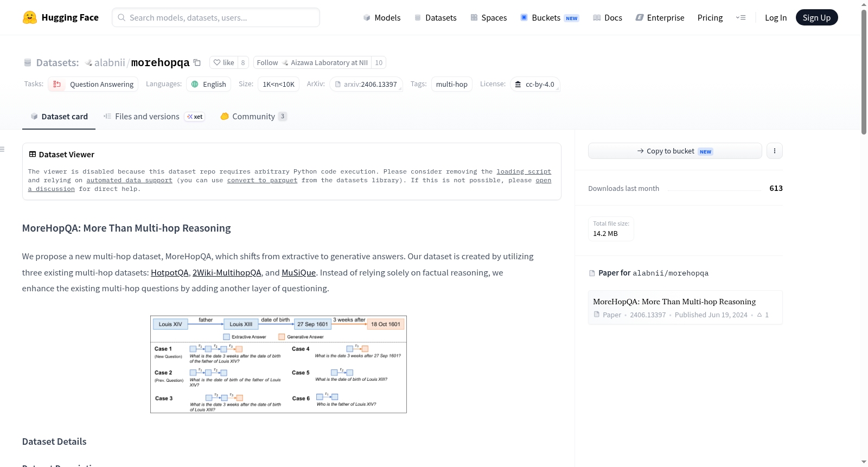Click the Sign Up button
868x467 pixels.
click(816, 17)
